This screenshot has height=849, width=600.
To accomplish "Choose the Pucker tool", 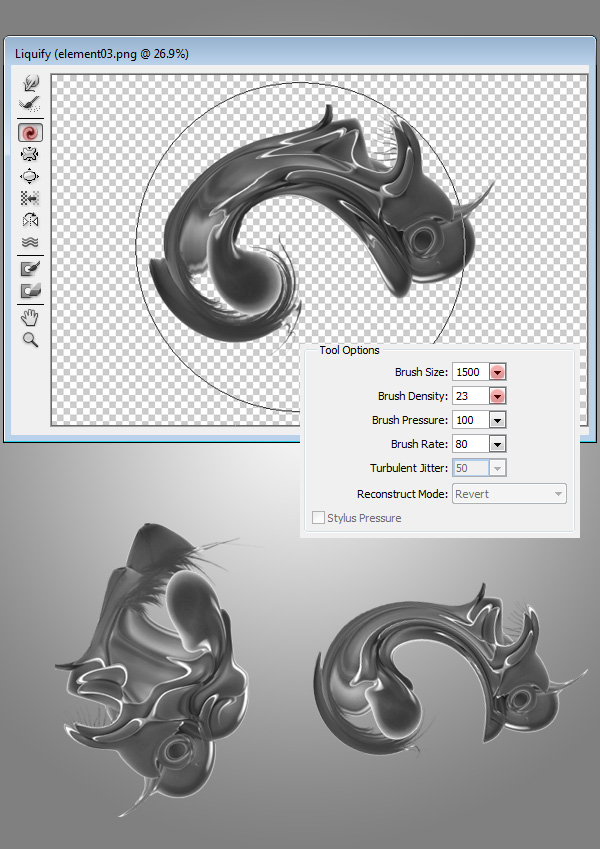I will tap(30, 154).
